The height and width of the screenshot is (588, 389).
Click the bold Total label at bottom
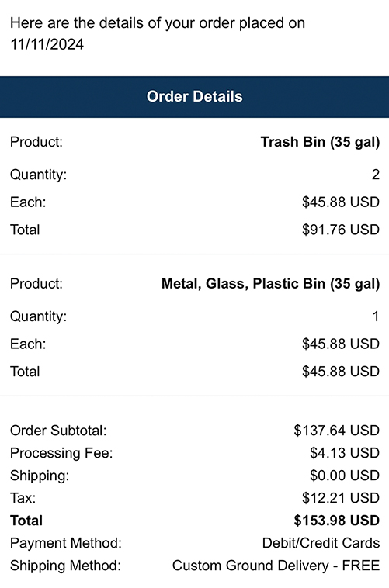(x=26, y=521)
